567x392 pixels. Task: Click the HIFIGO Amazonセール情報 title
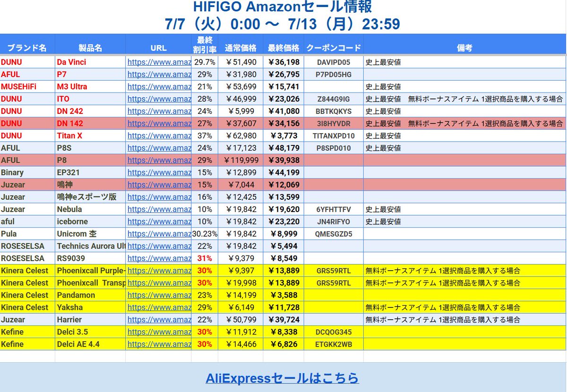point(282,7)
